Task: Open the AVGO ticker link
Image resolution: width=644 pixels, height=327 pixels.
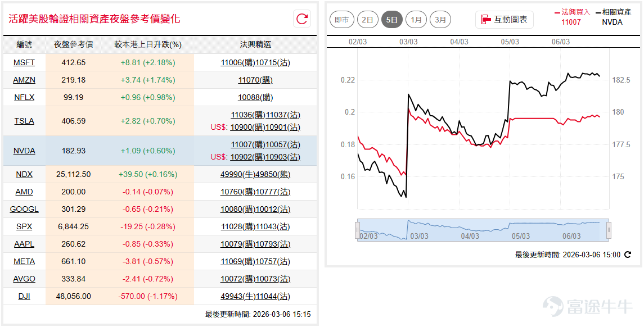Action: click(x=24, y=279)
